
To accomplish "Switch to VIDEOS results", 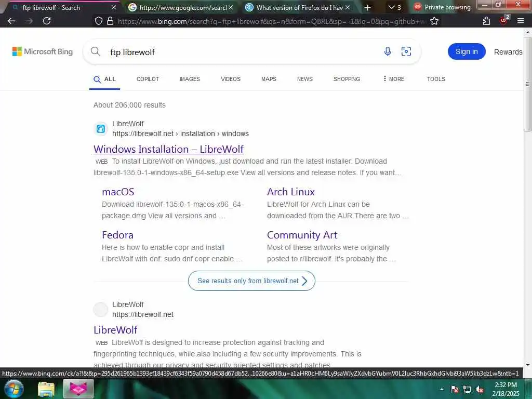I will click(x=230, y=79).
